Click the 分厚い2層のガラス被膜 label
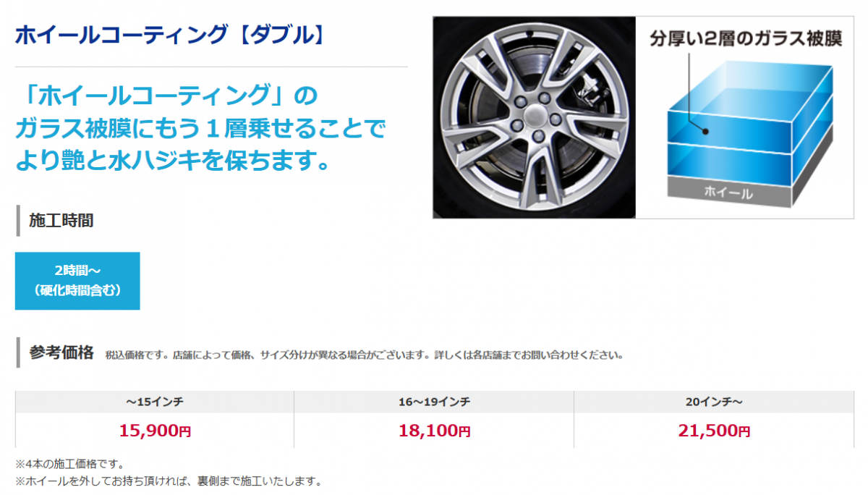Screen dimensions: 868x495 coord(746,39)
